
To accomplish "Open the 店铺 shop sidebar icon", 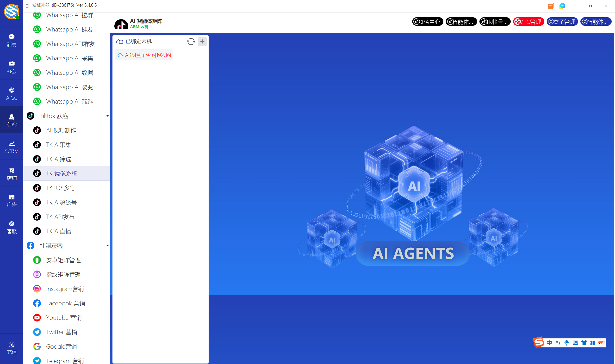I will (x=12, y=174).
